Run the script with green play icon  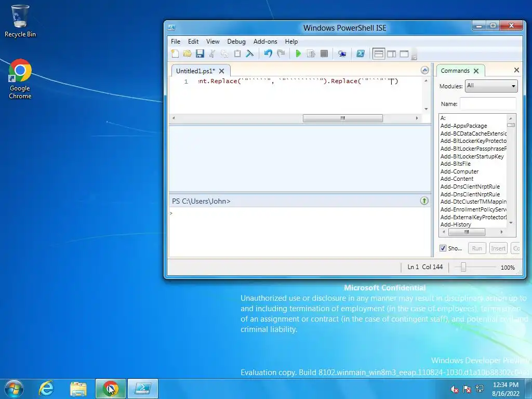tap(298, 54)
